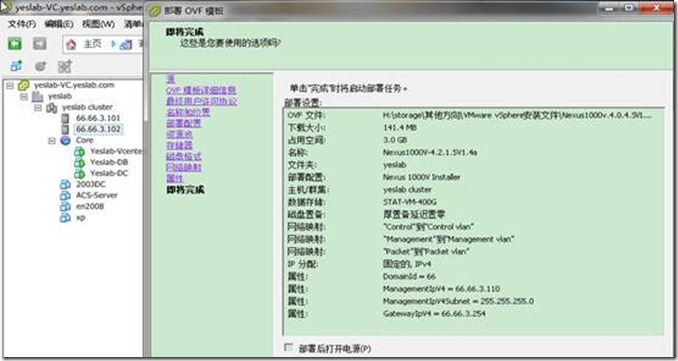Click the OVF 文件 path value
Viewport: 678px width, 361px height.
517,115
